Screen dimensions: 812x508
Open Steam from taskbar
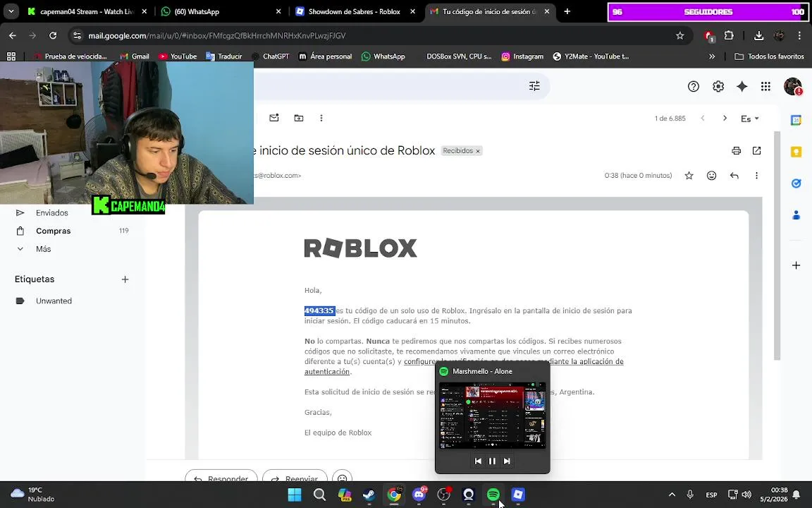click(x=369, y=495)
